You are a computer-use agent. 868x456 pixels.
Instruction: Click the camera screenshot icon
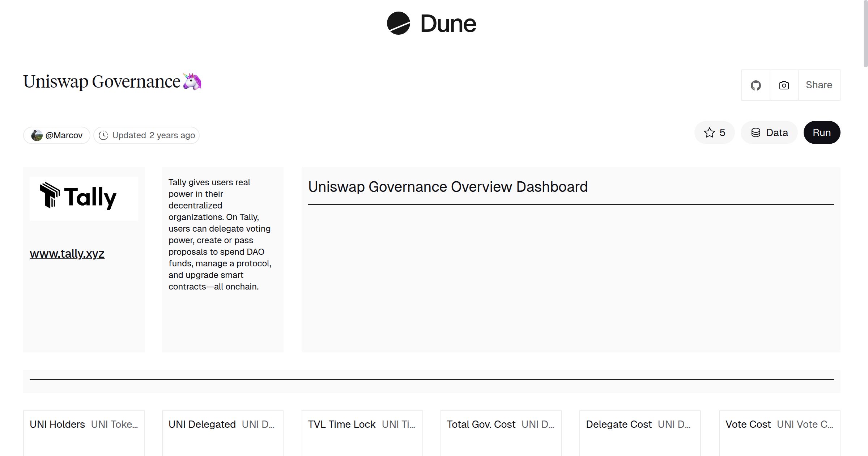783,85
